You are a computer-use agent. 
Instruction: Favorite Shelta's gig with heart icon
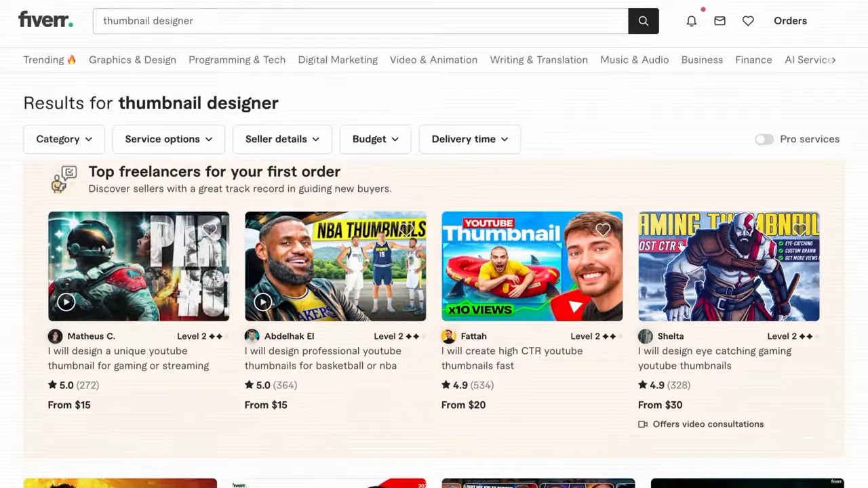[x=800, y=230]
